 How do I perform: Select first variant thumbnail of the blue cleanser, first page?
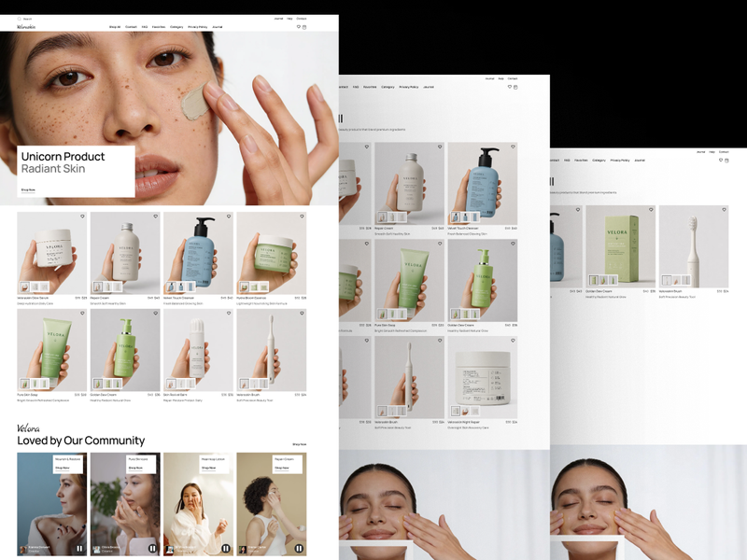[171, 287]
